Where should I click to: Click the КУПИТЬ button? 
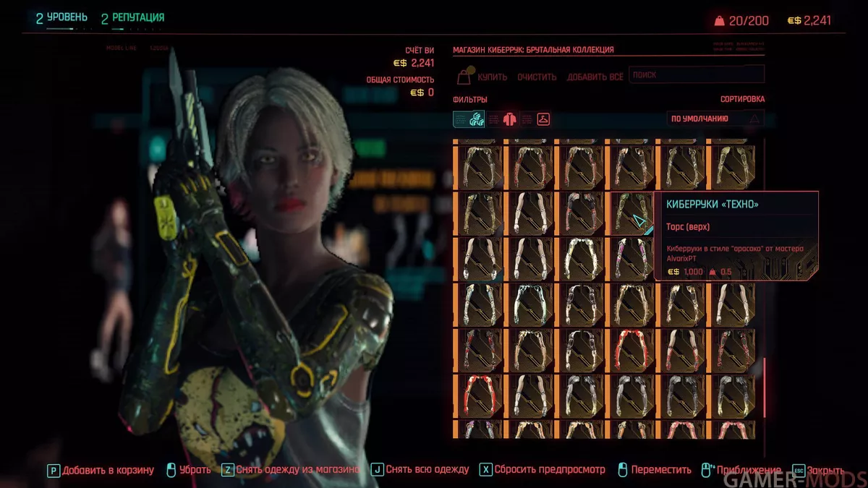point(493,77)
